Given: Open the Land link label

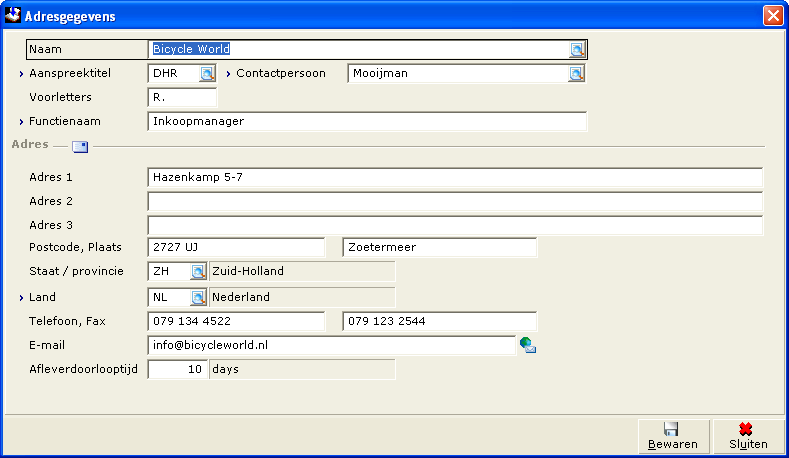Looking at the screenshot, I should [x=42, y=297].
